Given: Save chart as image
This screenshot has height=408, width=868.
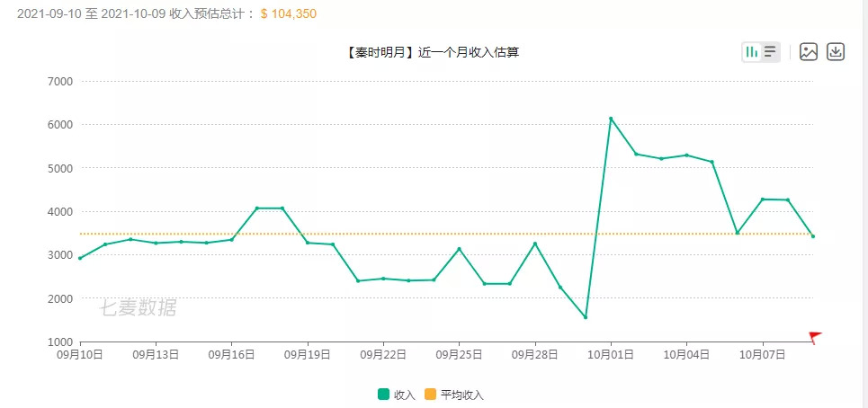Looking at the screenshot, I should click(809, 52).
